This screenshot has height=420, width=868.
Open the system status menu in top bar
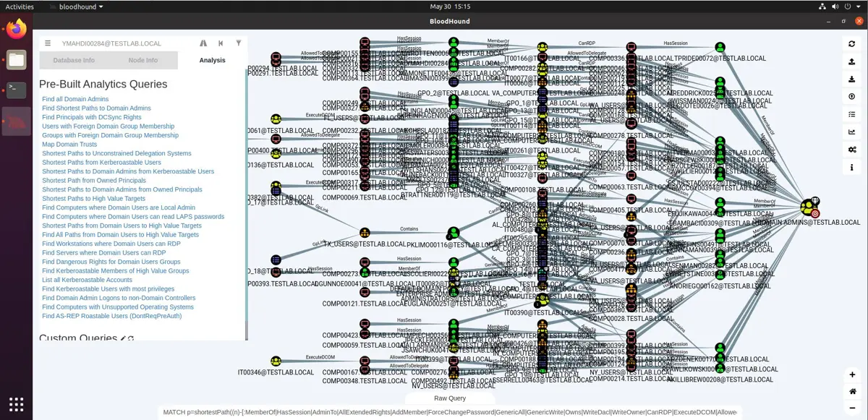pos(840,7)
